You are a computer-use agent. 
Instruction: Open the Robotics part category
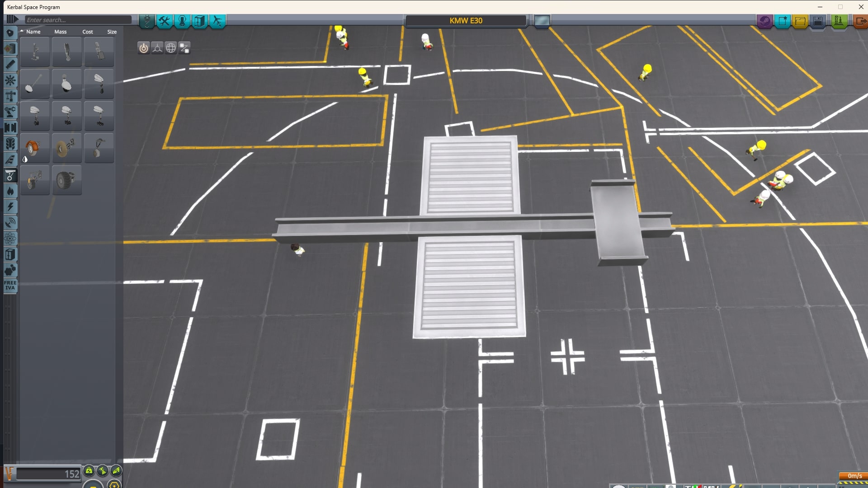pos(10,112)
